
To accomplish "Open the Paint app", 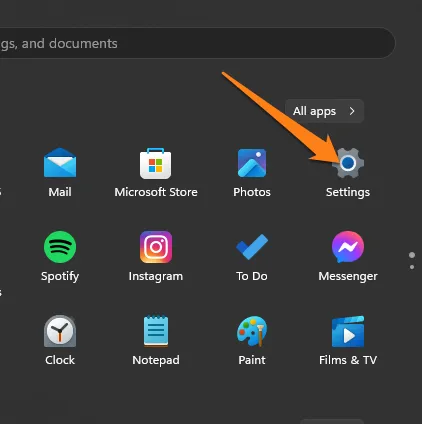I will (252, 331).
